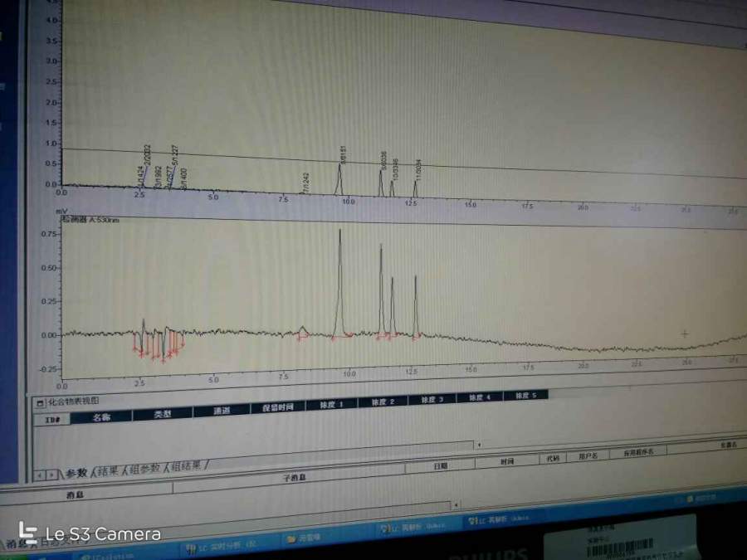The image size is (747, 560).
Task: Click the 名称 column header
Action: (x=101, y=417)
